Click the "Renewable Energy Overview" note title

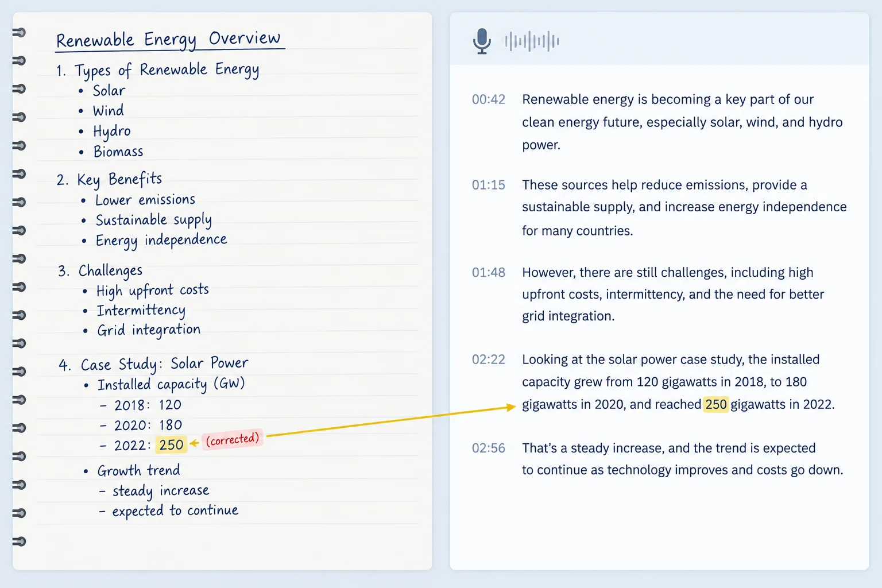pyautogui.click(x=168, y=40)
